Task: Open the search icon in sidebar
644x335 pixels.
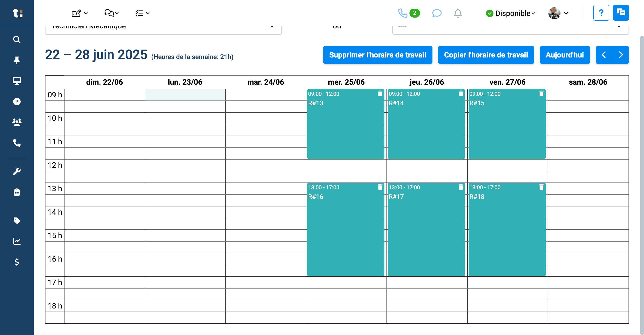Action: click(17, 39)
